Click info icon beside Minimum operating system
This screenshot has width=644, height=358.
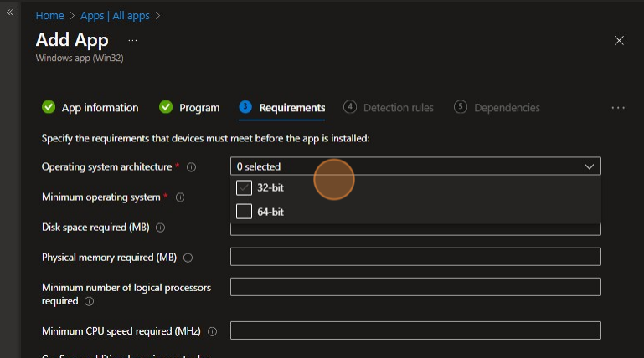(179, 197)
